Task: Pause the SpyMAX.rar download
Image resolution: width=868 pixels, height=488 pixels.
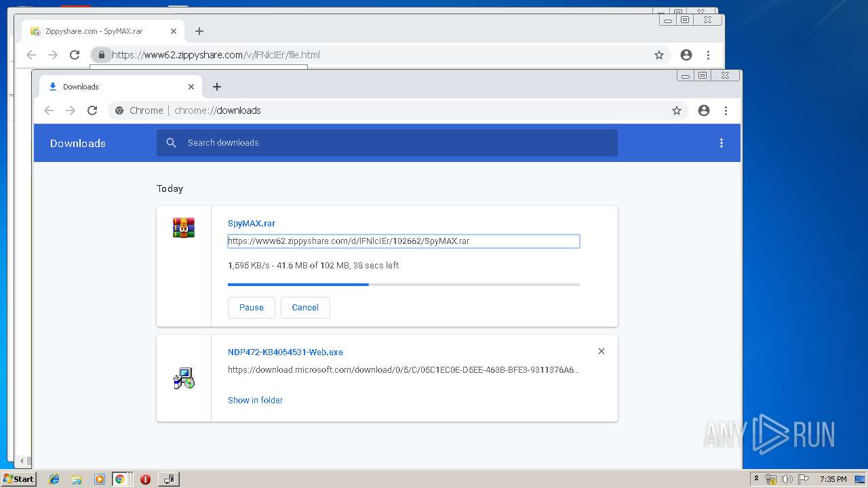Action: [252, 308]
